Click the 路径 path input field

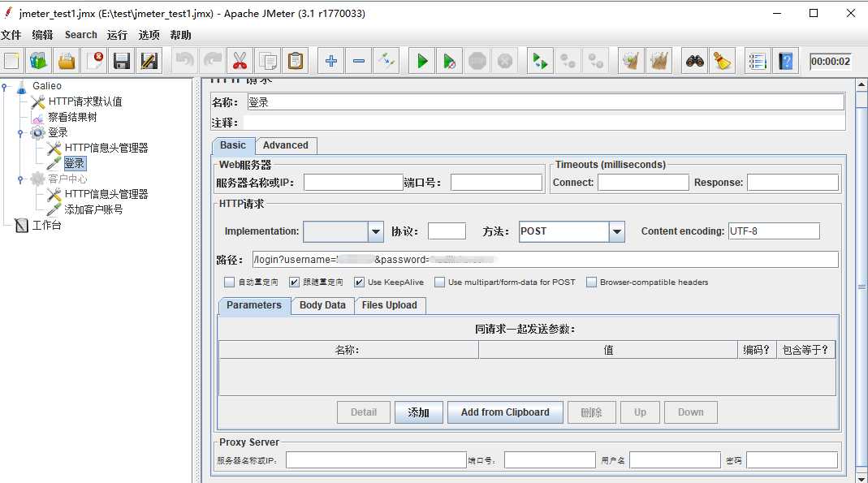tap(546, 260)
